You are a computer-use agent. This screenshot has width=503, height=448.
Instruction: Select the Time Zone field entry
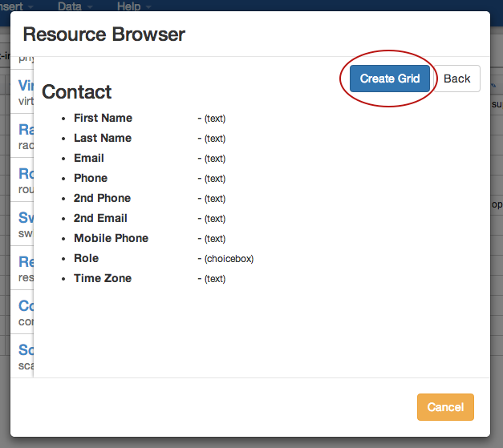point(103,278)
